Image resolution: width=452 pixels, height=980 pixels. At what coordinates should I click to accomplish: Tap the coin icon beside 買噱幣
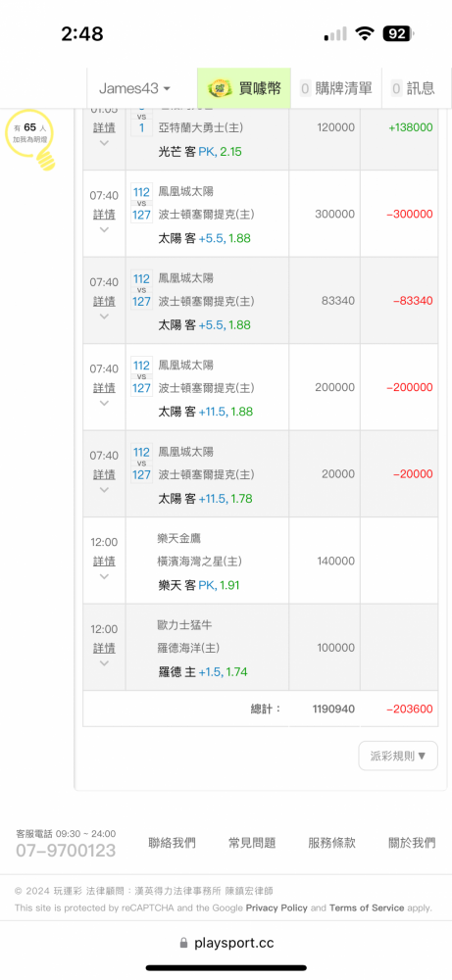coord(220,89)
